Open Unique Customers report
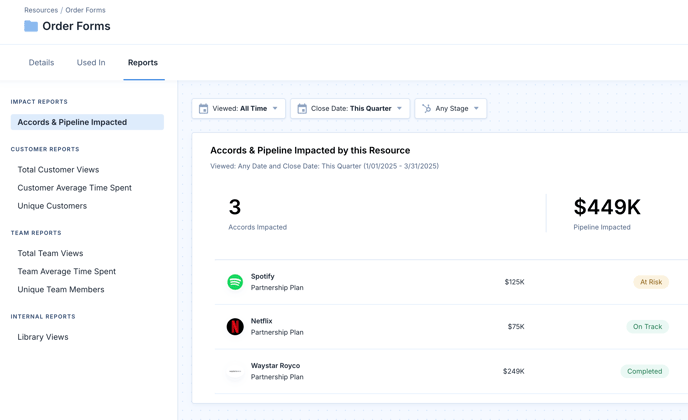Screen dimensions: 688x420 [52, 206]
